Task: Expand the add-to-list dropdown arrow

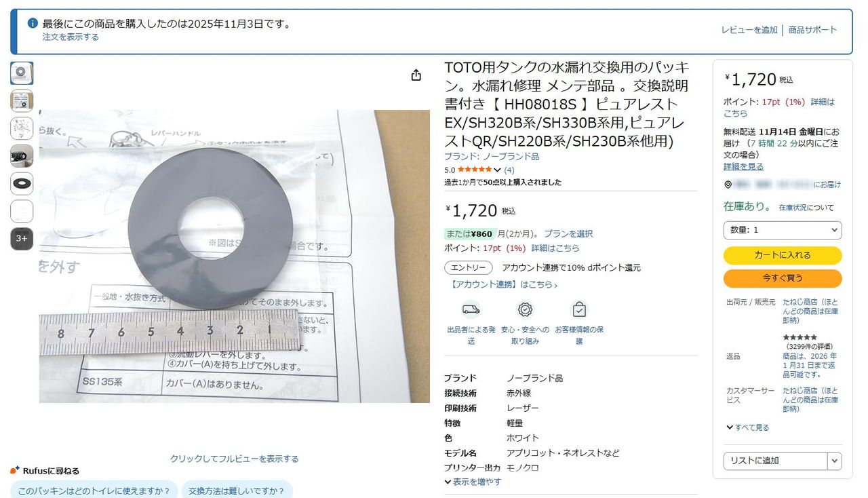Action: pos(835,461)
